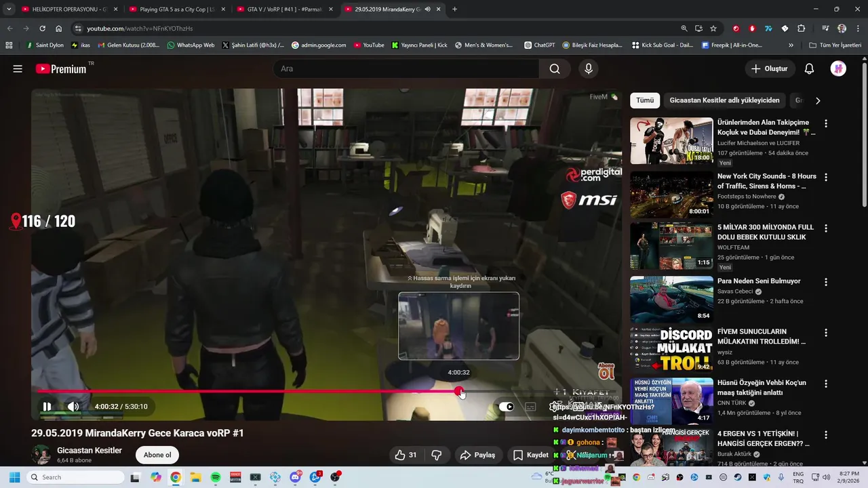This screenshot has height=488, width=868.
Task: Open File Explorer from the taskbar
Action: [195, 477]
